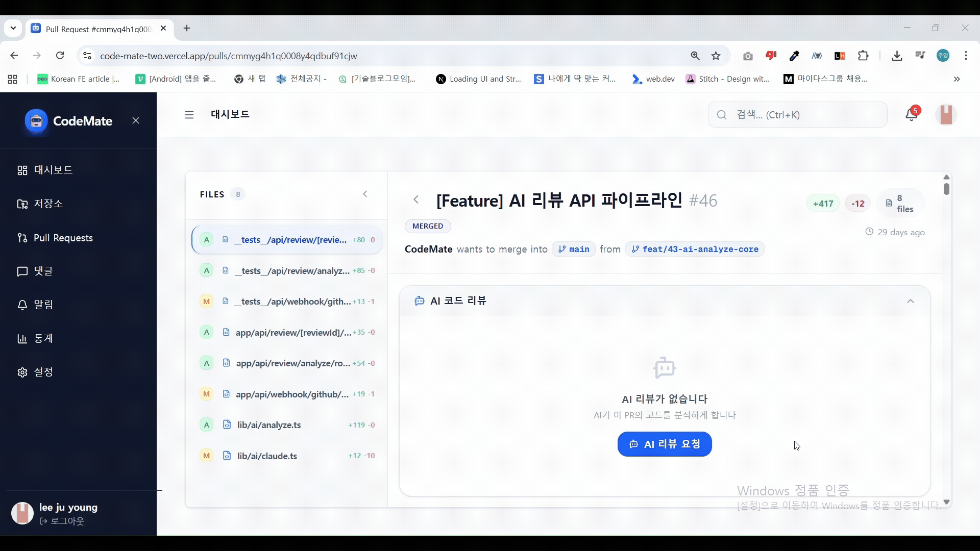Image resolution: width=980 pixels, height=551 pixels.
Task: Open 설정 in sidebar
Action: 35,372
